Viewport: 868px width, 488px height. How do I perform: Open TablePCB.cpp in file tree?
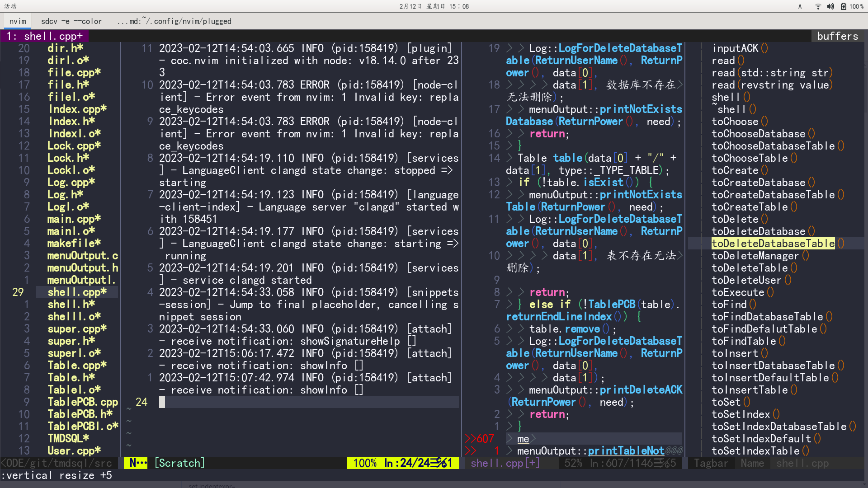pyautogui.click(x=83, y=402)
